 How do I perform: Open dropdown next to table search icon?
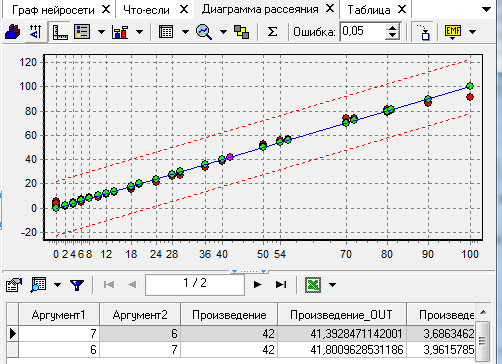[x=57, y=285]
